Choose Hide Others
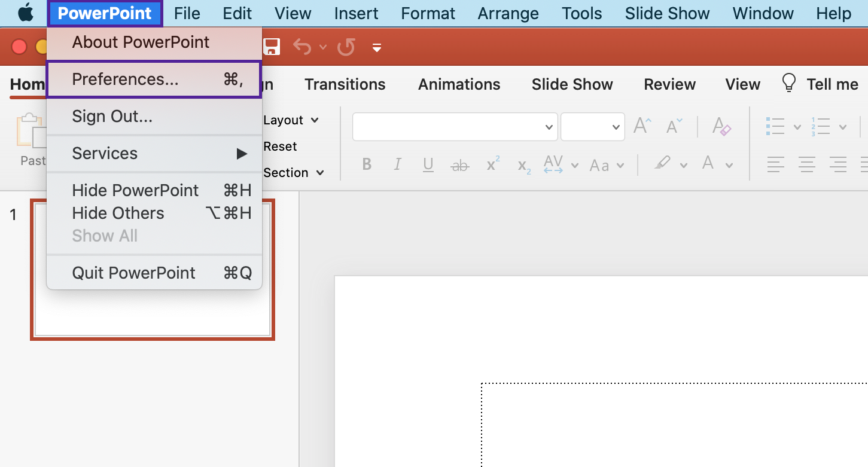This screenshot has height=467, width=868. pyautogui.click(x=154, y=213)
